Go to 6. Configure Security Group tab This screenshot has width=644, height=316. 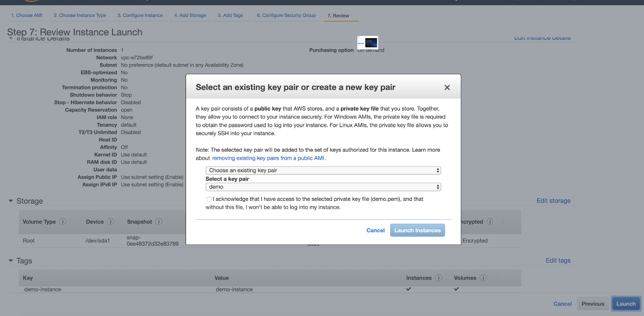(x=286, y=15)
